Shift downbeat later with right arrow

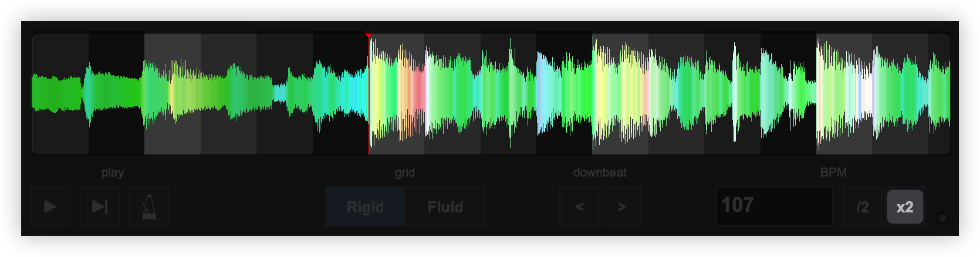tap(621, 207)
